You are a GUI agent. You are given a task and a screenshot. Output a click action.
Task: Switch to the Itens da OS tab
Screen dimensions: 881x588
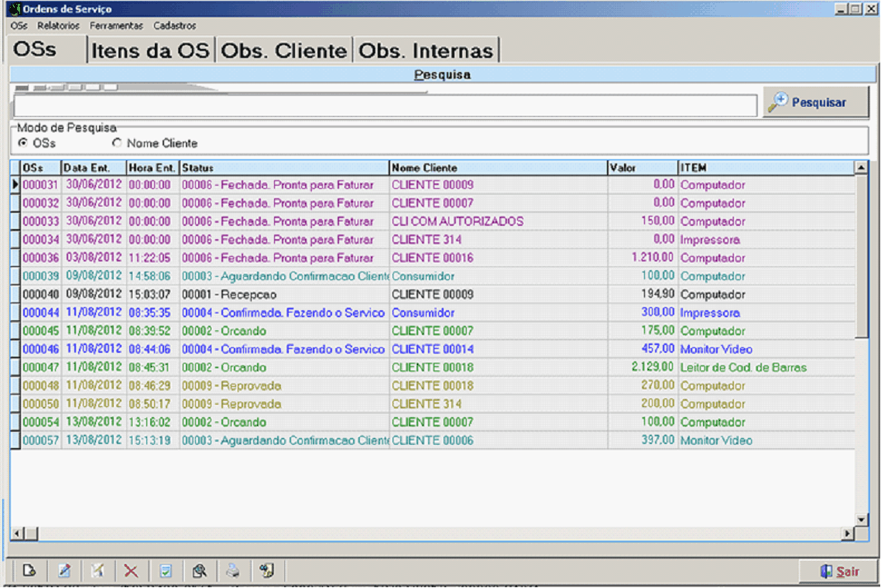point(151,51)
